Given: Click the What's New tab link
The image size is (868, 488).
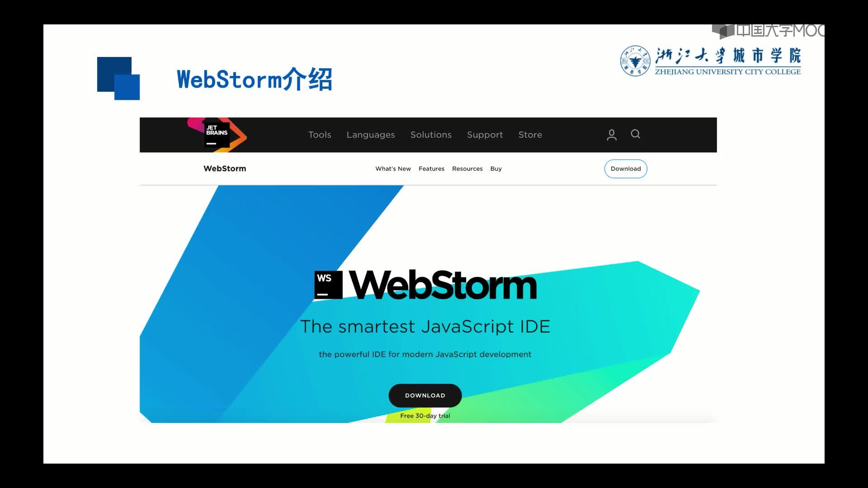Looking at the screenshot, I should tap(393, 169).
